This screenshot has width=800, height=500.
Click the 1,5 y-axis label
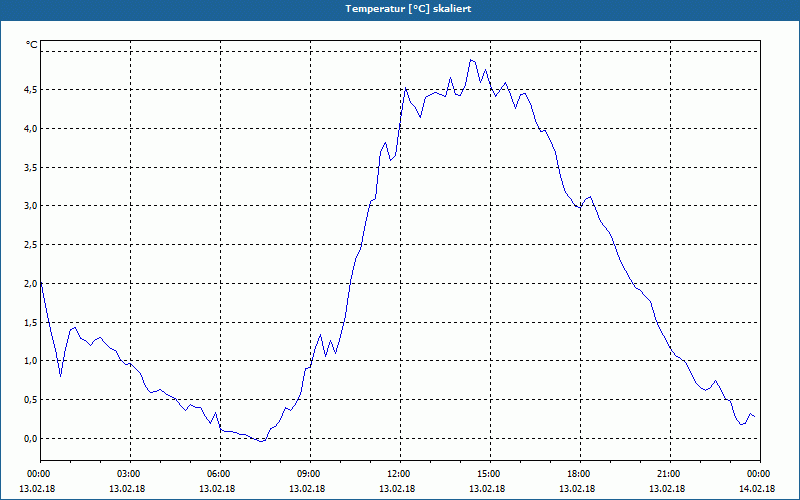(31, 322)
